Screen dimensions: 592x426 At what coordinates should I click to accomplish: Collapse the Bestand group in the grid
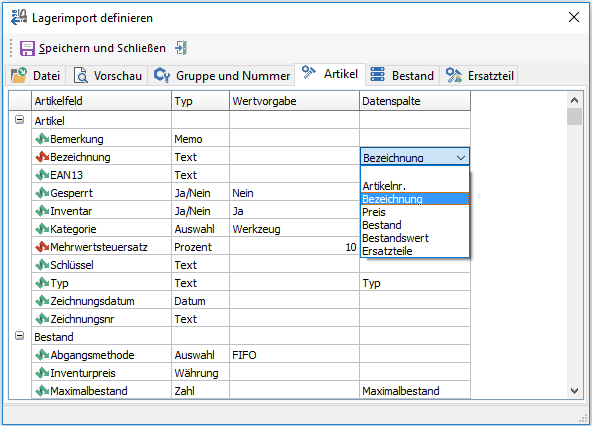pyautogui.click(x=19, y=336)
